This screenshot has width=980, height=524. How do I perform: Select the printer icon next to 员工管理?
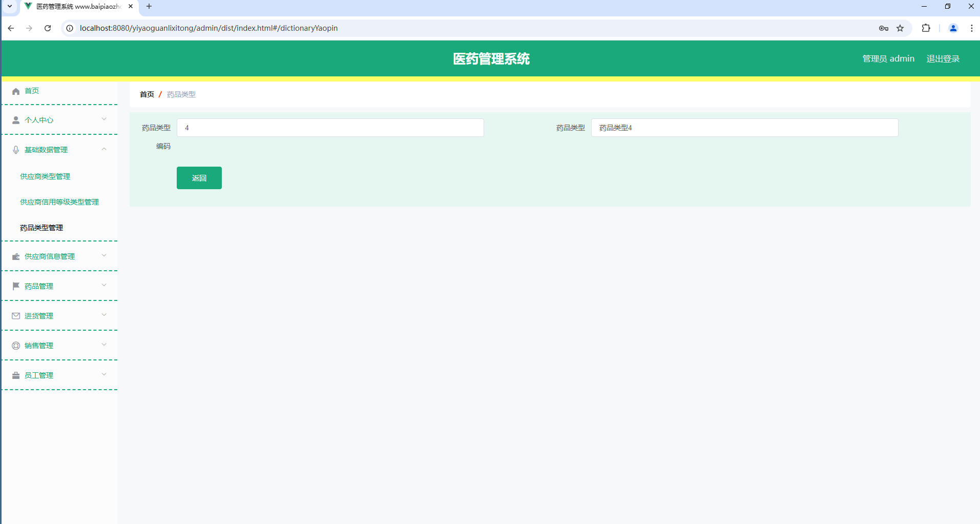tap(16, 375)
